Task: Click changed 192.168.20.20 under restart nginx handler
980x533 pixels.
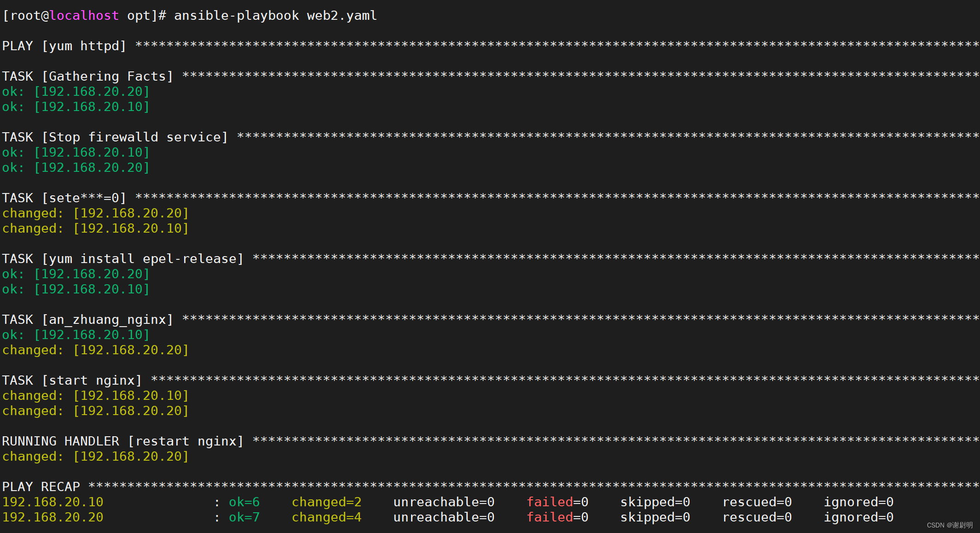Action: point(96,457)
